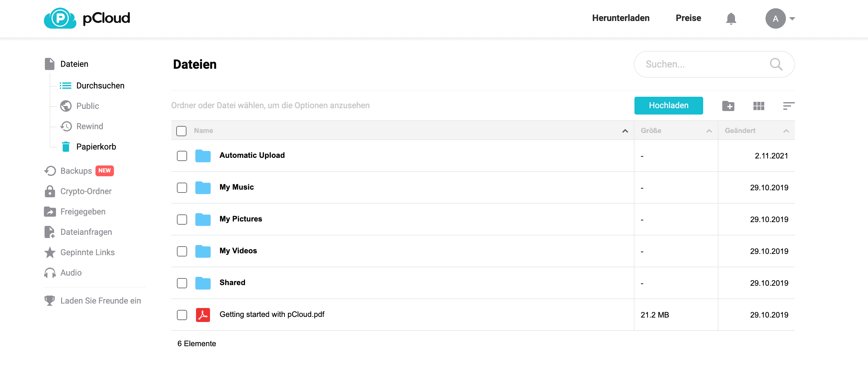
Task: Click the My Videos folder icon
Action: coord(203,251)
